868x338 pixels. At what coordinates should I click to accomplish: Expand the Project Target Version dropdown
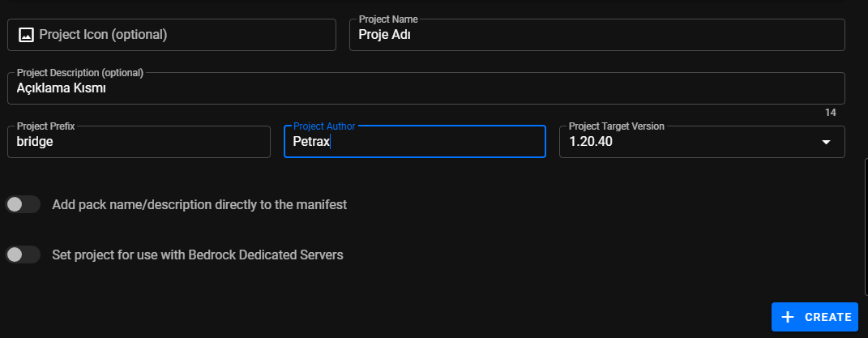pyautogui.click(x=702, y=142)
